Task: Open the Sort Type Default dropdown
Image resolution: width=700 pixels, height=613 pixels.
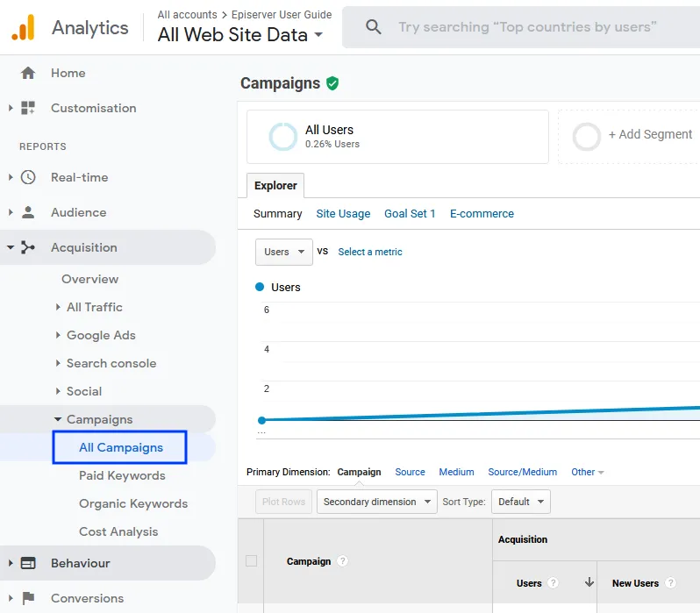Action: coord(520,502)
